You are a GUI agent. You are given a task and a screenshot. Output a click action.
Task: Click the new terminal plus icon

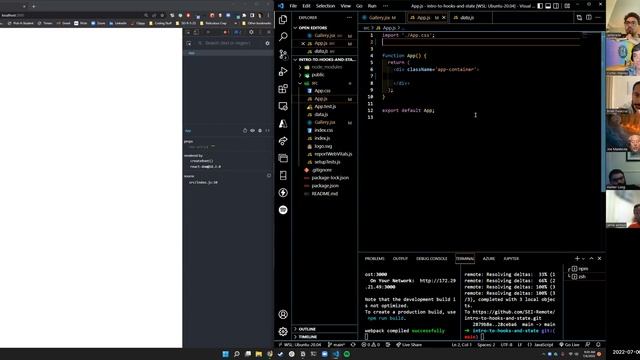pos(577,258)
